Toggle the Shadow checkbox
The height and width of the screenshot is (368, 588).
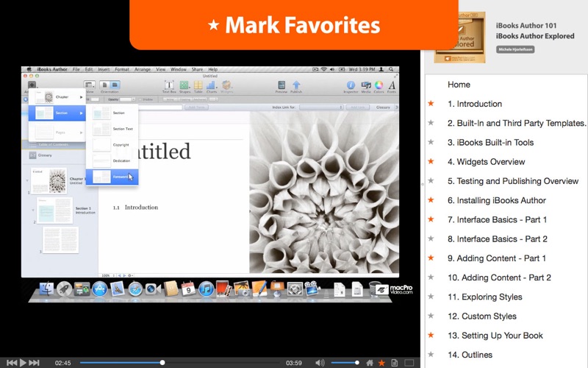point(140,99)
